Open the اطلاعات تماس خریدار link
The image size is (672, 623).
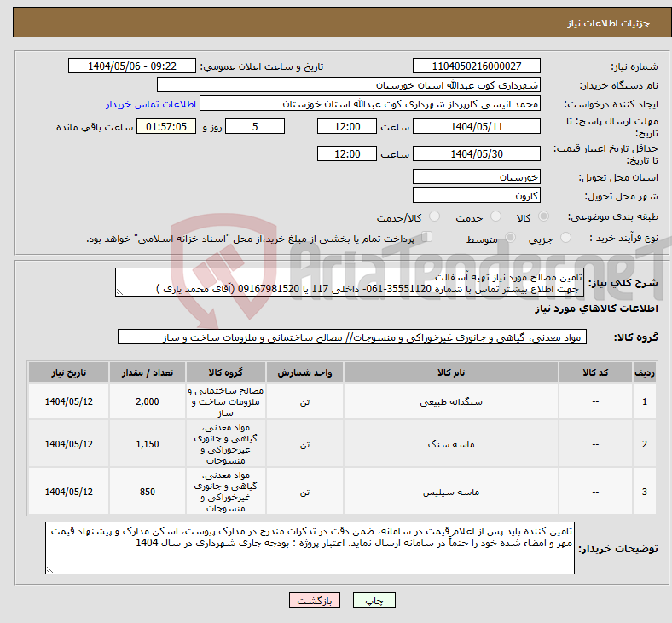[x=151, y=104]
